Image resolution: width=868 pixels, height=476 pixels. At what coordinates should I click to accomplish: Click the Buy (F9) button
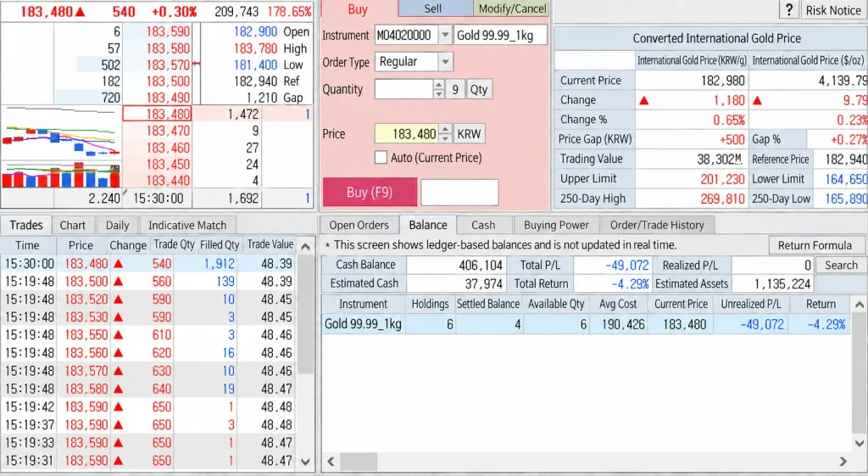[x=370, y=192]
